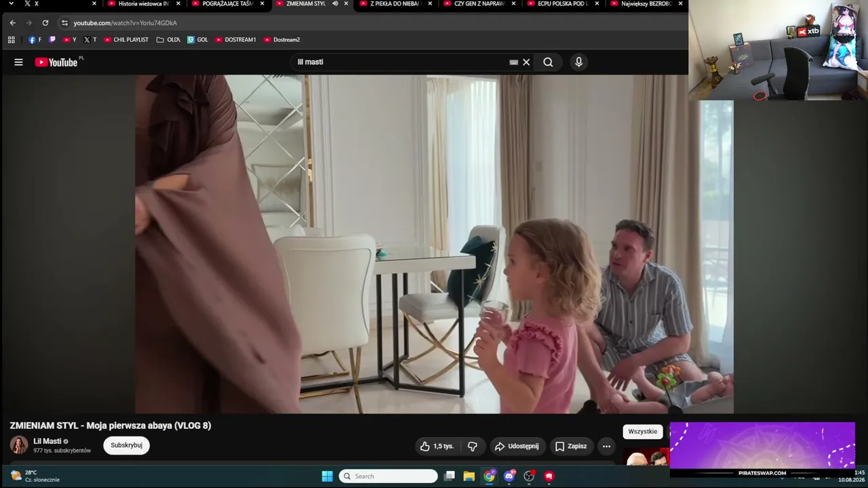The width and height of the screenshot is (868, 488).
Task: Open the OLD bookmarks folder
Action: pyautogui.click(x=168, y=40)
